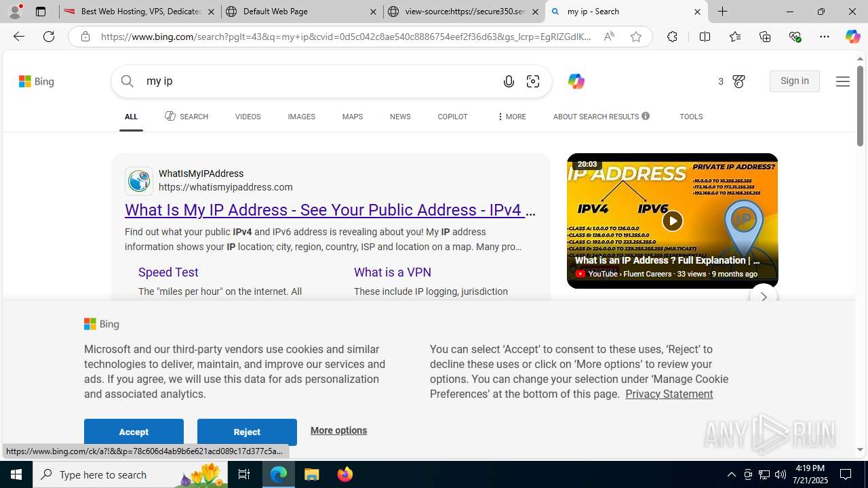The width and height of the screenshot is (868, 488).
Task: Add this page to favorites star
Action: click(635, 37)
